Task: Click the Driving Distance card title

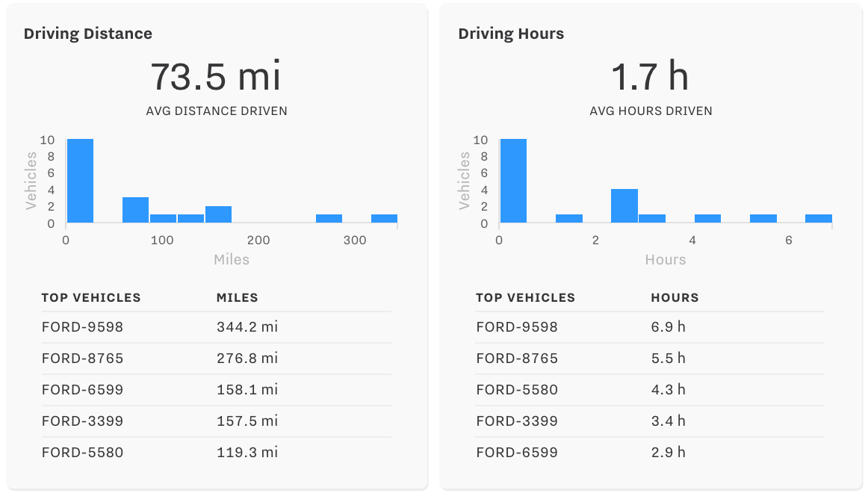Action: (87, 34)
